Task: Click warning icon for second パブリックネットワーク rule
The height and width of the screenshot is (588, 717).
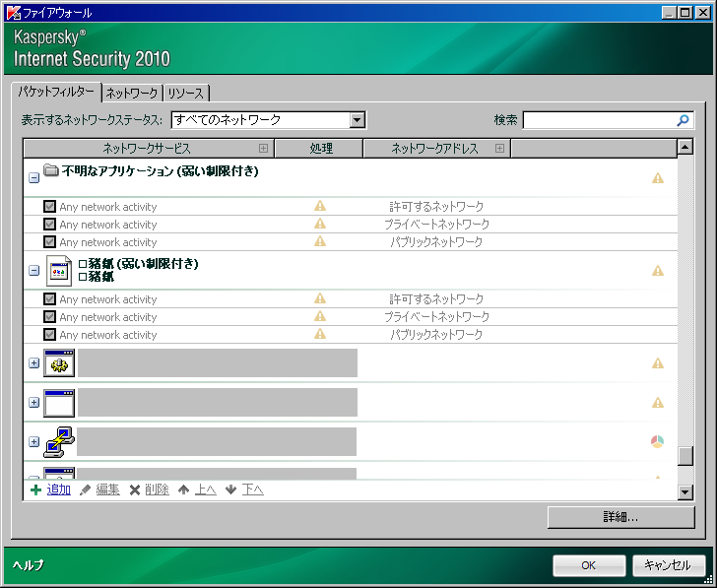Action: coord(320,334)
